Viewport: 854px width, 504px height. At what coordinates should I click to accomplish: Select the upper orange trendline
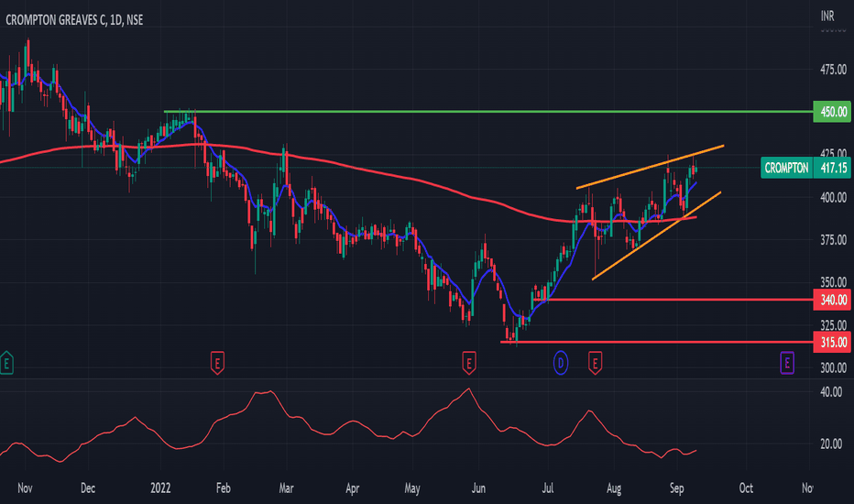pyautogui.click(x=650, y=168)
